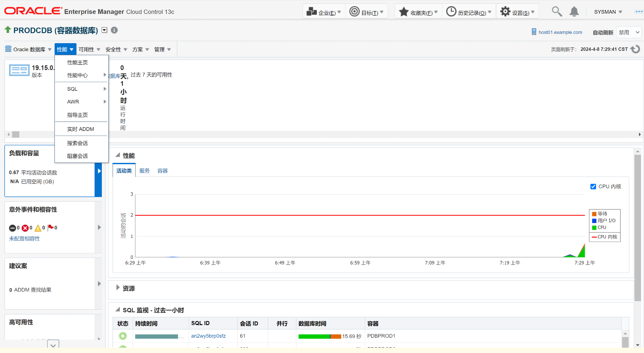644x353 pixels.
Task: Click the summary horizontal scrollbar thumb
Action: click(x=16, y=135)
